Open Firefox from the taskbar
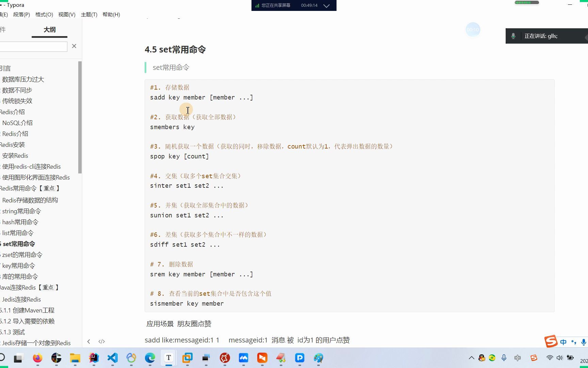The image size is (588, 368). pos(37,358)
